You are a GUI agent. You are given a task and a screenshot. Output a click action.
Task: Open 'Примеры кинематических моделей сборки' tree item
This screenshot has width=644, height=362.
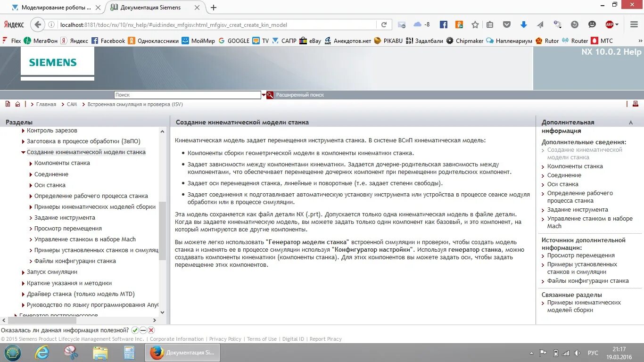[x=95, y=207]
